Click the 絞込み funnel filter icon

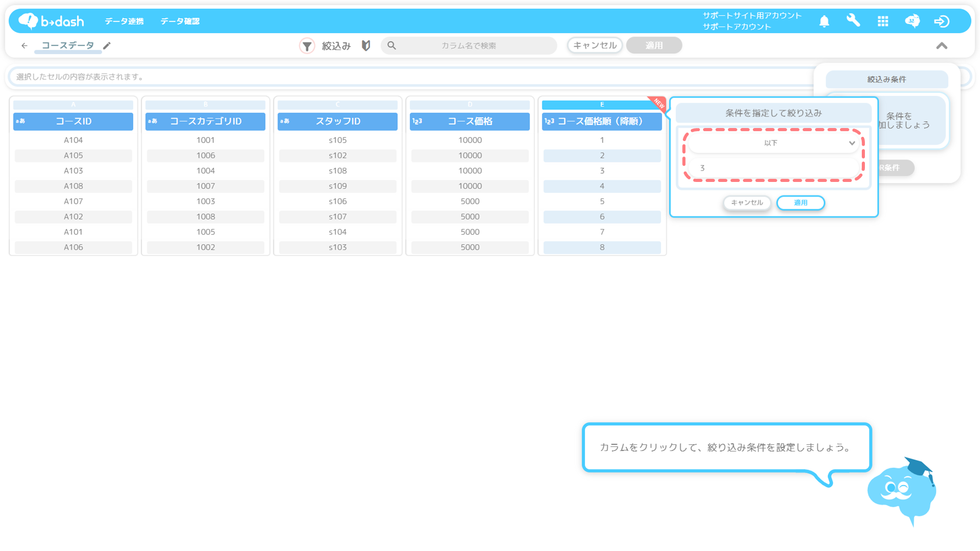307,46
